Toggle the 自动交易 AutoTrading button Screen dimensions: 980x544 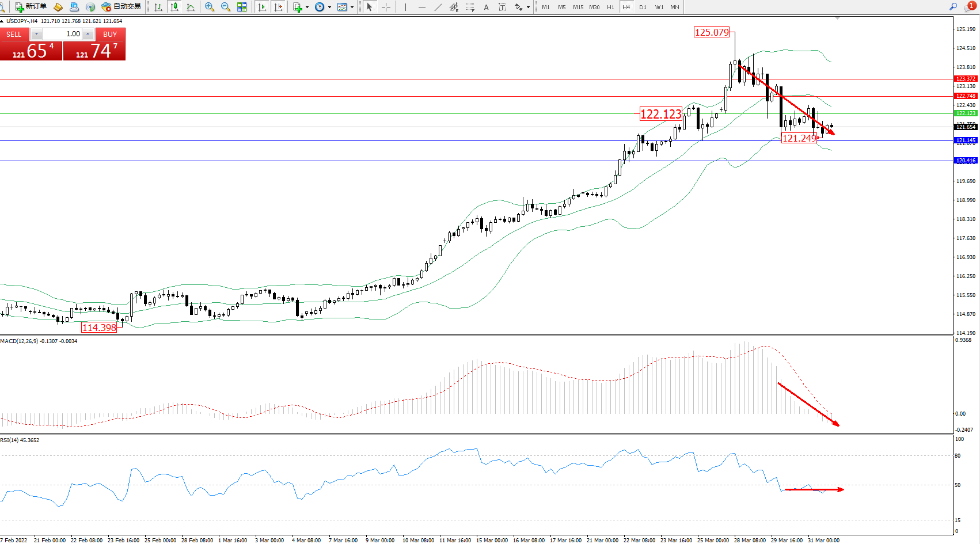coord(121,7)
